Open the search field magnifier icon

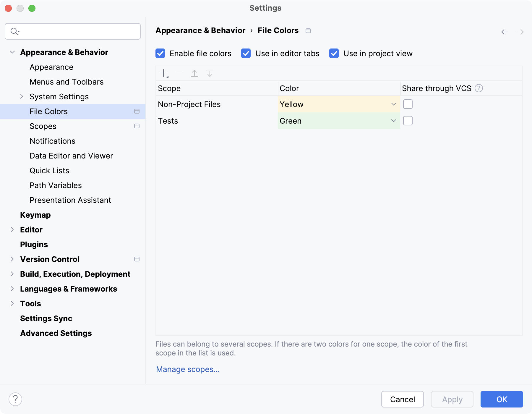(x=14, y=31)
